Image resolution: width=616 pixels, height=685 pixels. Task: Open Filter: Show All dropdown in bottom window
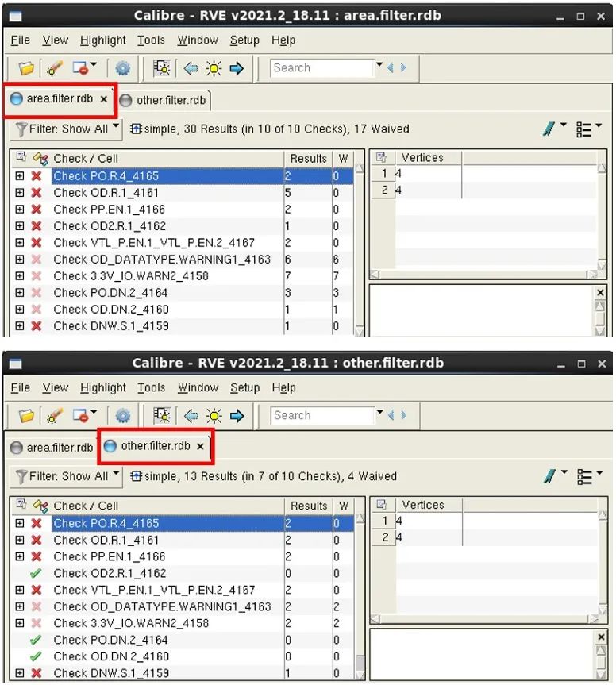(67, 476)
